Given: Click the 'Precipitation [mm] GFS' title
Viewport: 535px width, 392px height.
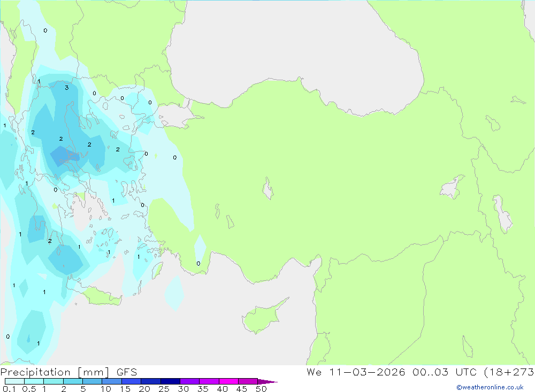Looking at the screenshot, I should pyautogui.click(x=68, y=372).
